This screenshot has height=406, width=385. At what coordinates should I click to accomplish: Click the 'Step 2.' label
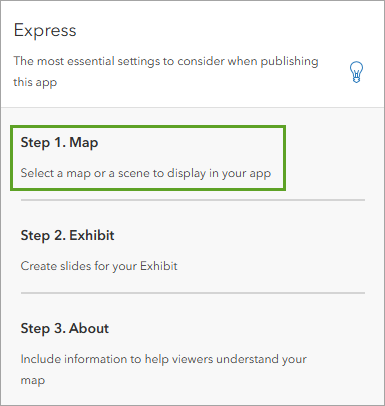43,235
